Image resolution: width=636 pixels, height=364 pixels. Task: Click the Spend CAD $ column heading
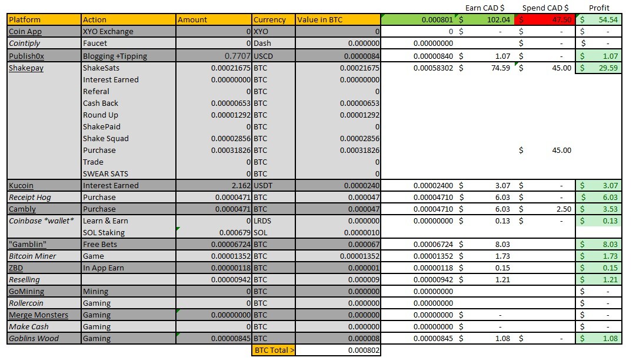pyautogui.click(x=545, y=8)
